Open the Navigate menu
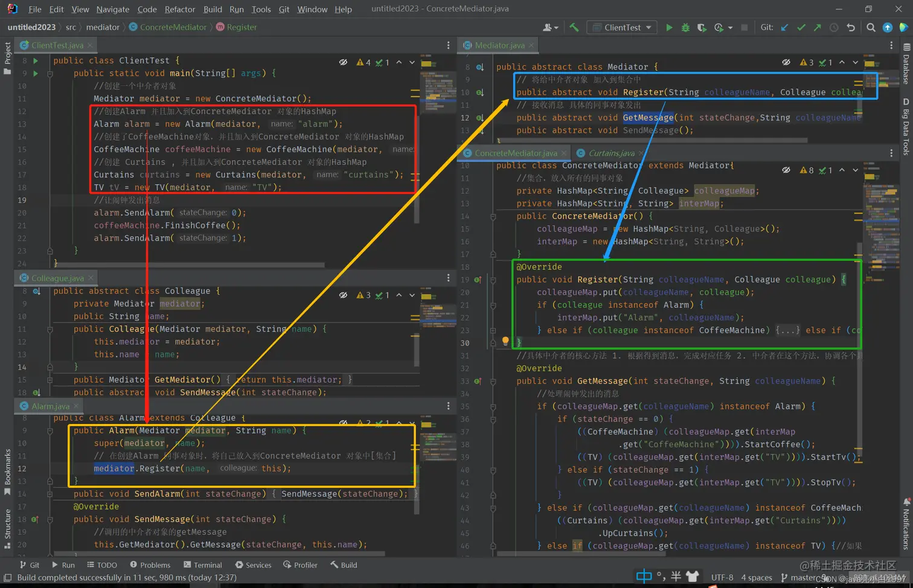Viewport: 913px width, 588px height. tap(113, 9)
